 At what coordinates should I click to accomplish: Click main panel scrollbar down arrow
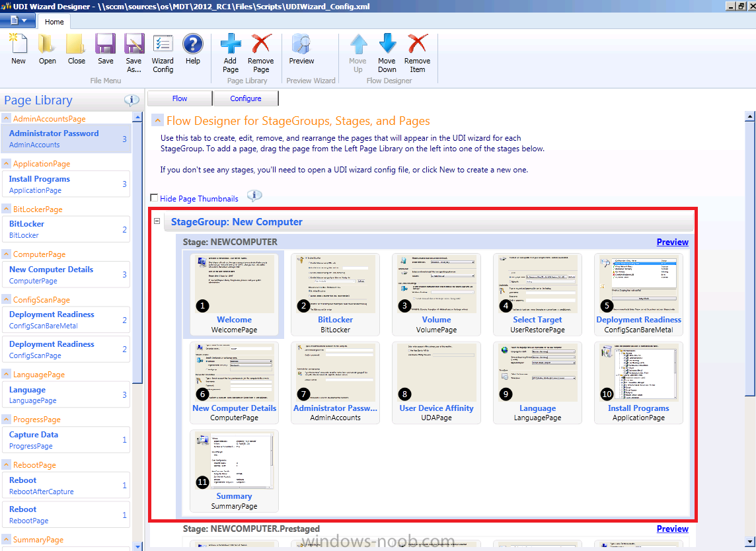coord(750,541)
